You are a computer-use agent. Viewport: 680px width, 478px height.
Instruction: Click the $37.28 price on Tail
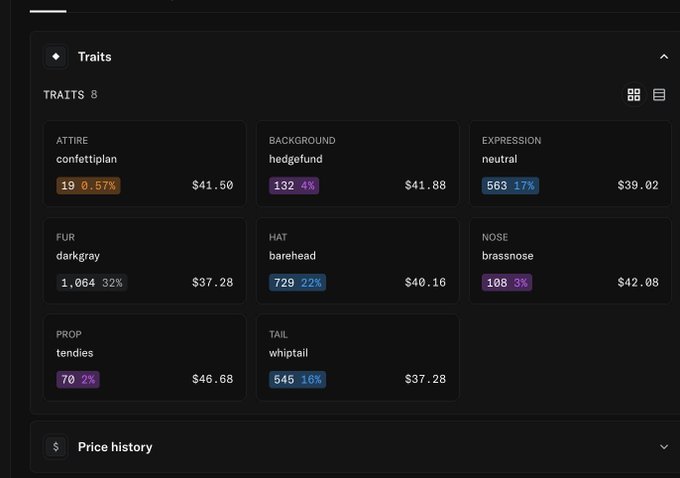[425, 379]
